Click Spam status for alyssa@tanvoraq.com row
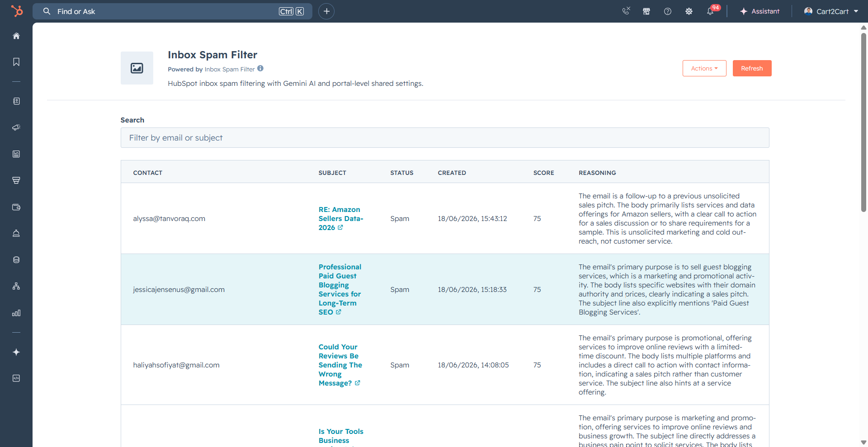This screenshot has height=447, width=868. [x=400, y=219]
